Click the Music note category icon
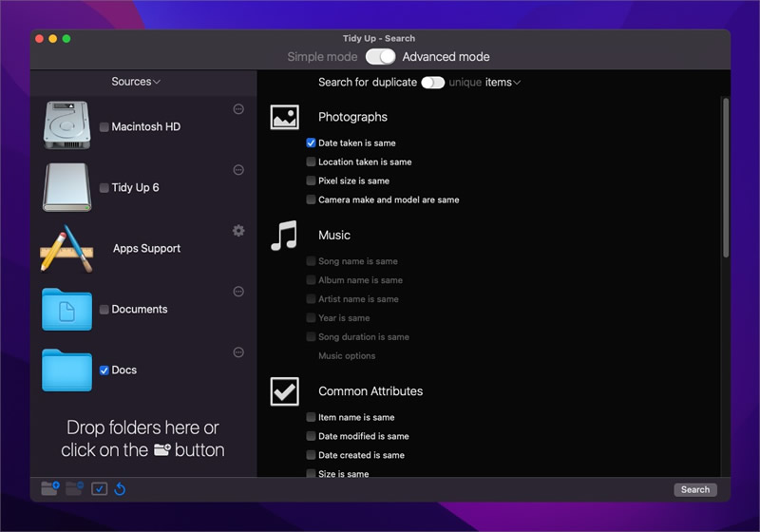Screen dimensions: 760x532 [x=284, y=236]
